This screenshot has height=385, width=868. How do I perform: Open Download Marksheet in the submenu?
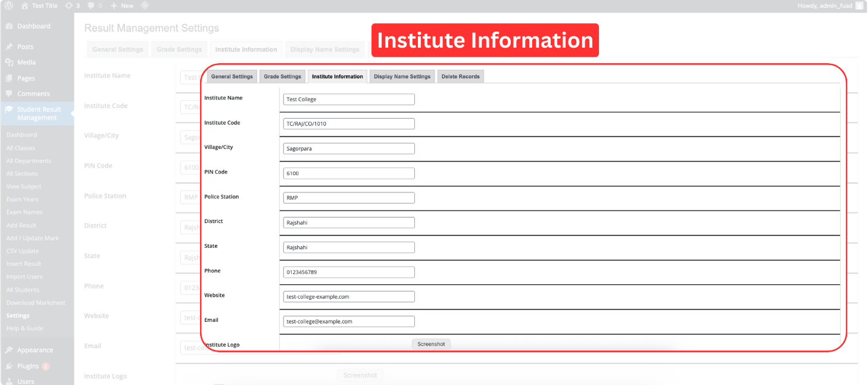(x=36, y=303)
